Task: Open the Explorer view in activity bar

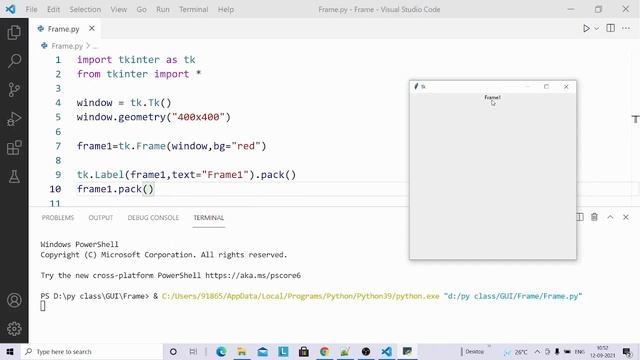Action: [x=14, y=32]
